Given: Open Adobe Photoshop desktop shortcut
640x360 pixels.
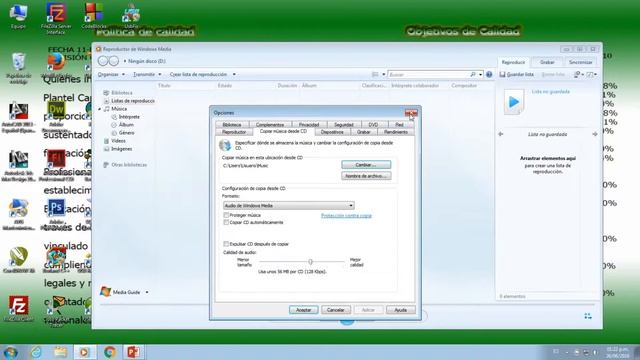Looking at the screenshot, I should pos(56,213).
